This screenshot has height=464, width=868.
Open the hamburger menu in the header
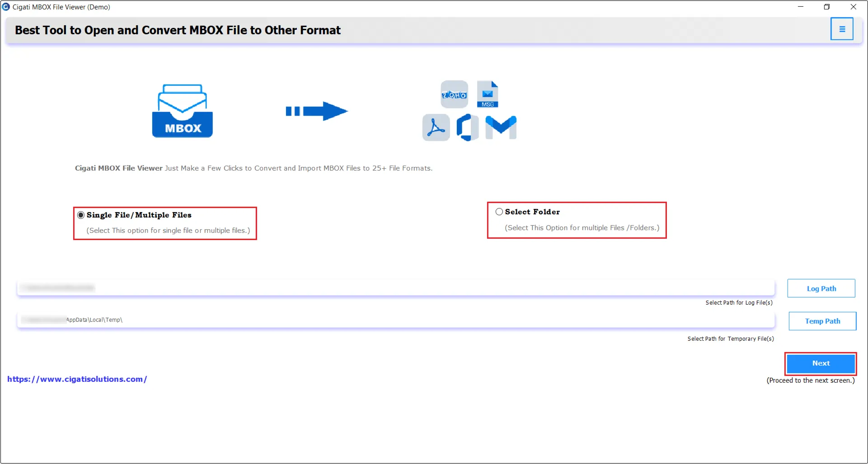[x=842, y=29]
